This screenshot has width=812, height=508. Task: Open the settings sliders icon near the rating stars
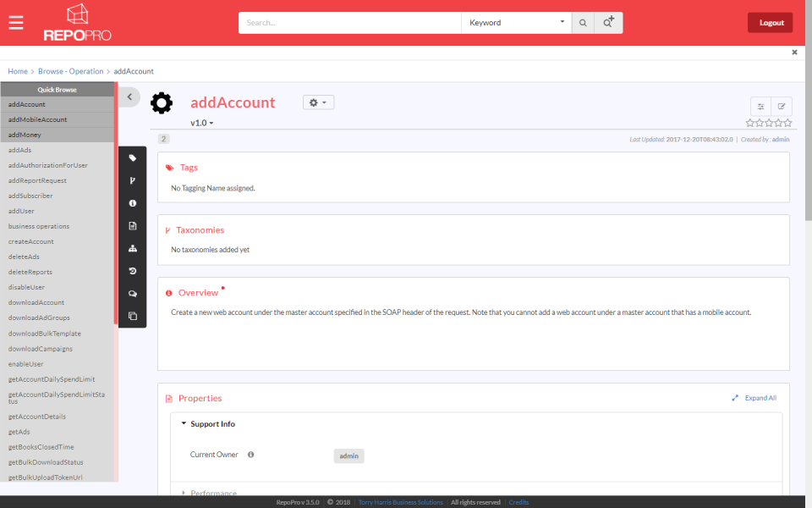point(760,107)
